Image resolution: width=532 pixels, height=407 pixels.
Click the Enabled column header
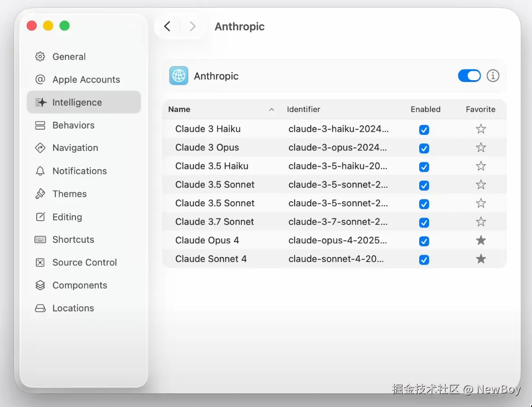(426, 109)
